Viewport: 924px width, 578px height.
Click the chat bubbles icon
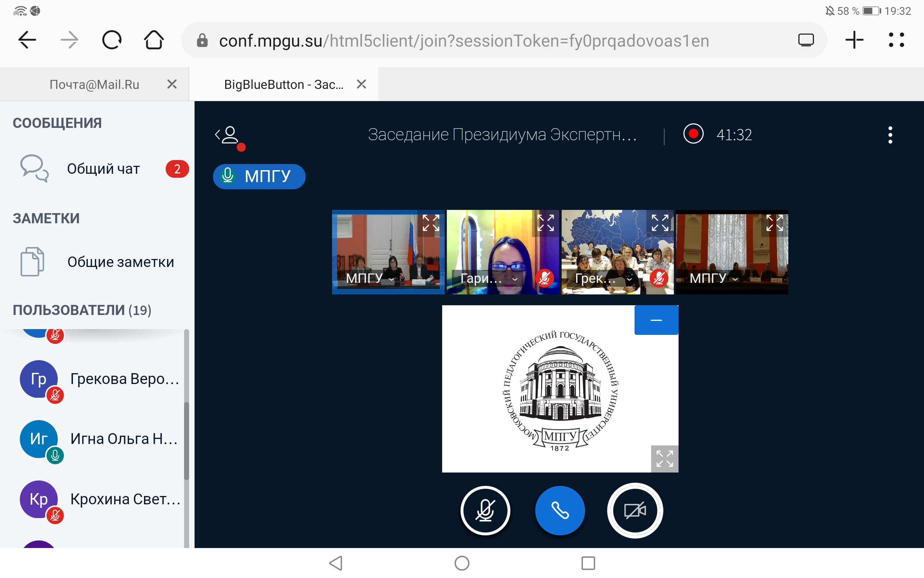click(x=34, y=168)
